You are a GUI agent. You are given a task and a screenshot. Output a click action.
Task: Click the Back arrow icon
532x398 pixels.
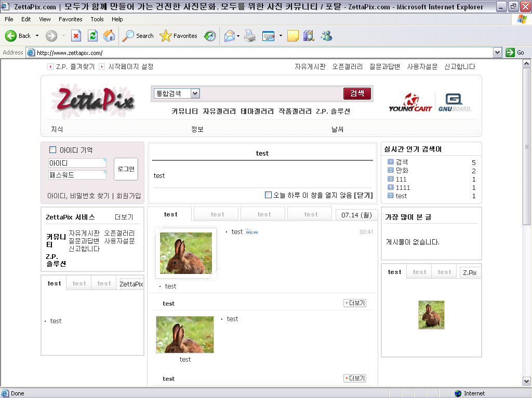(11, 36)
